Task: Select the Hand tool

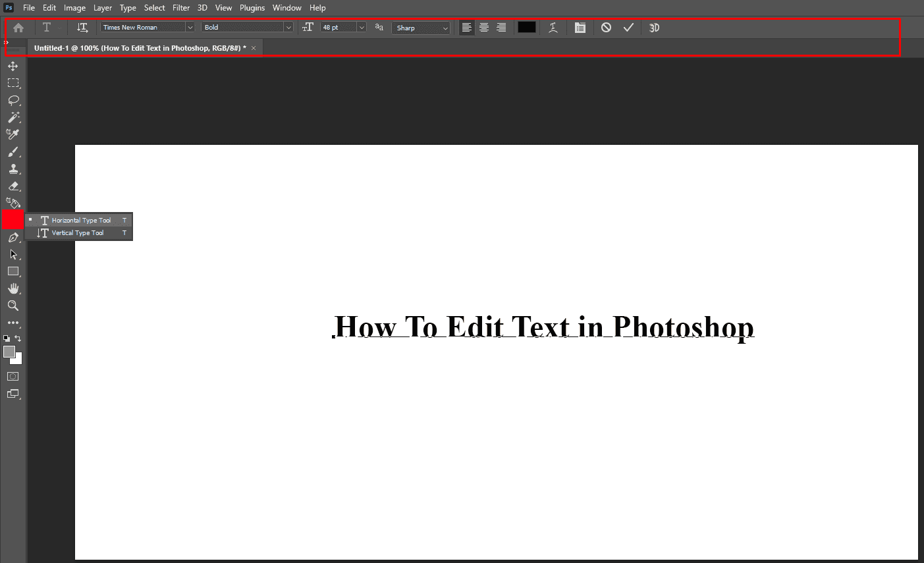Action: tap(13, 288)
